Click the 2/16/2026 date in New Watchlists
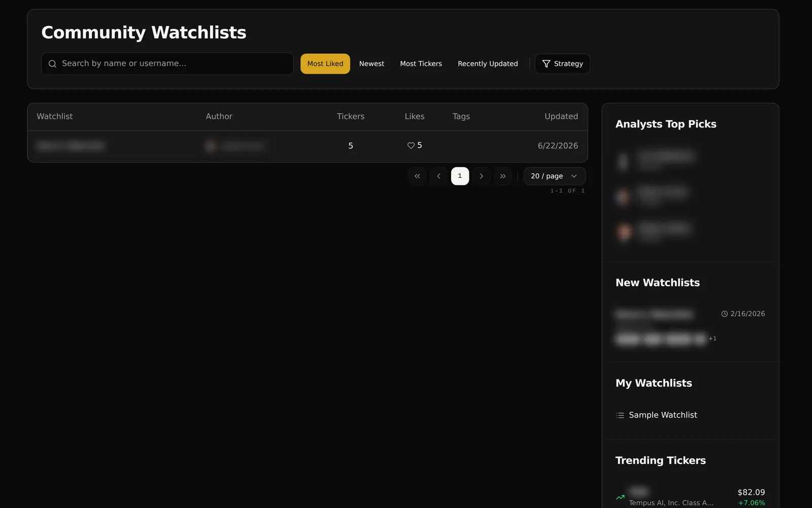The width and height of the screenshot is (812, 508). pyautogui.click(x=748, y=314)
